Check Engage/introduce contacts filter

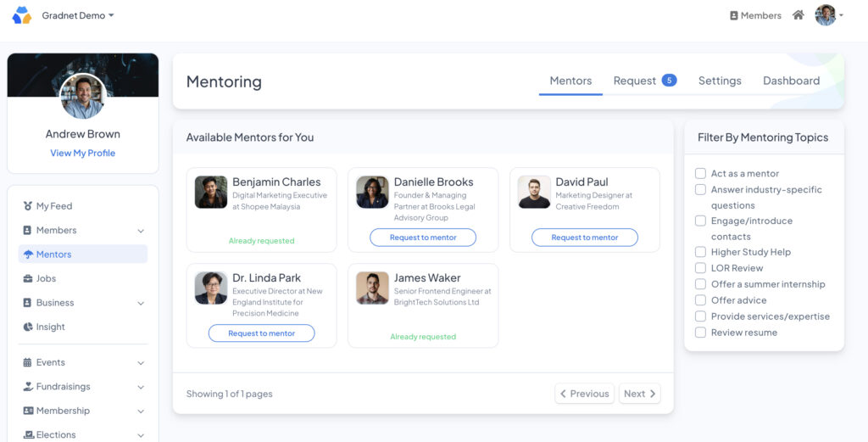click(x=700, y=221)
